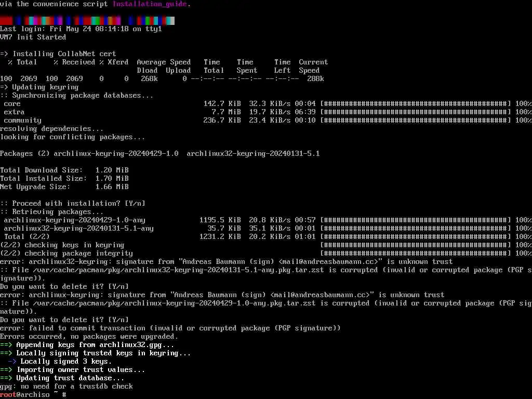This screenshot has width=532, height=399.
Task: Click the '% Received' curl column header
Action: (x=74, y=62)
